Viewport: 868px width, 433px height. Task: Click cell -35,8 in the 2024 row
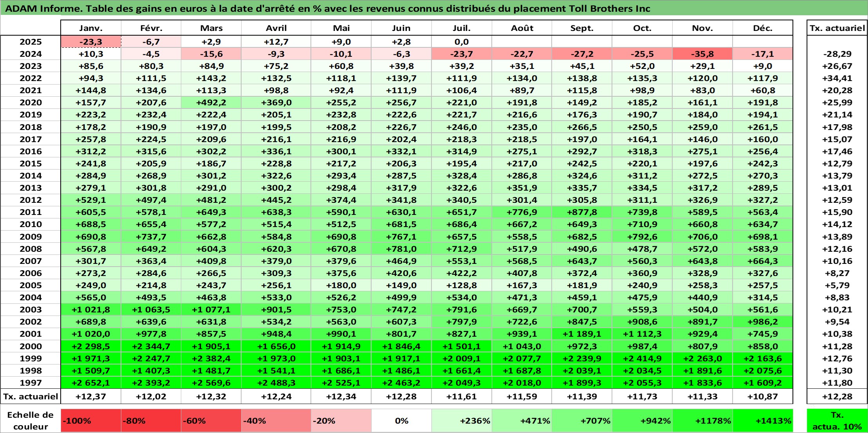(x=702, y=54)
